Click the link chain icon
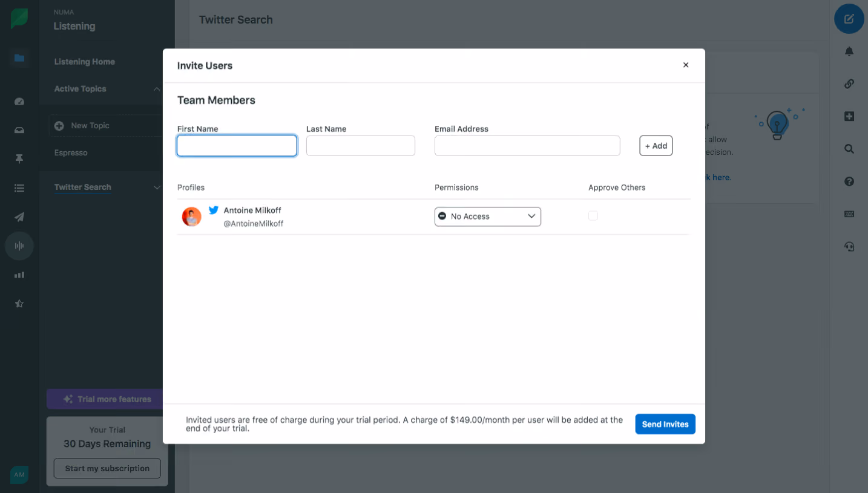 849,84
